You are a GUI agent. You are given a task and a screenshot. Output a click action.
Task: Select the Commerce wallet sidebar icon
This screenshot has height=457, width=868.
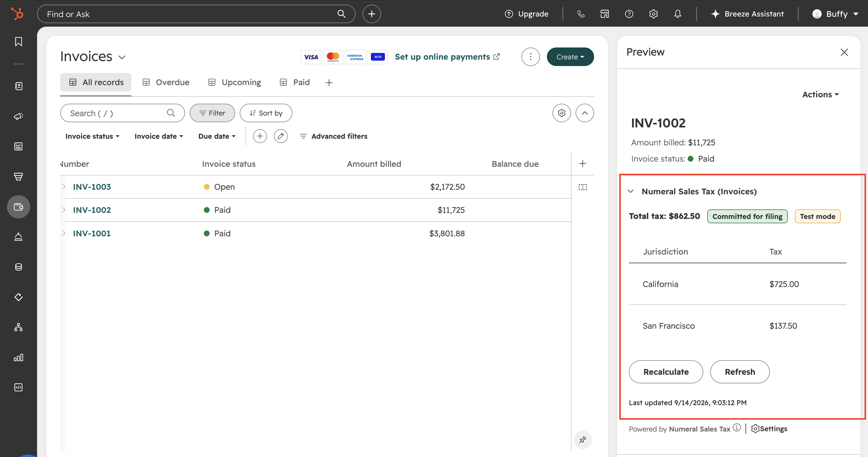pyautogui.click(x=19, y=206)
